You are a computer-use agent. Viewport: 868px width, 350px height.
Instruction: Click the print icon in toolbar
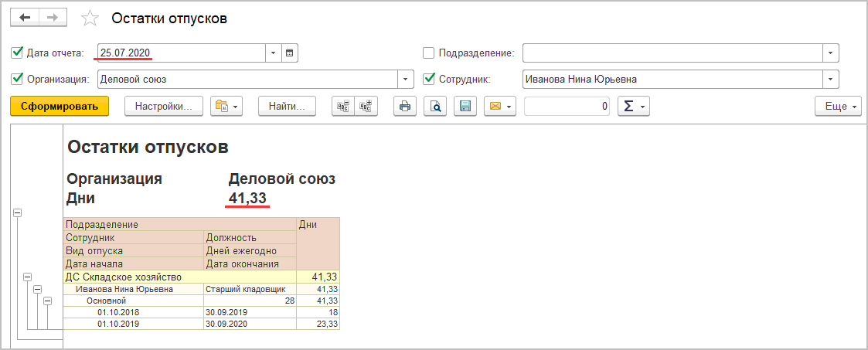404,107
